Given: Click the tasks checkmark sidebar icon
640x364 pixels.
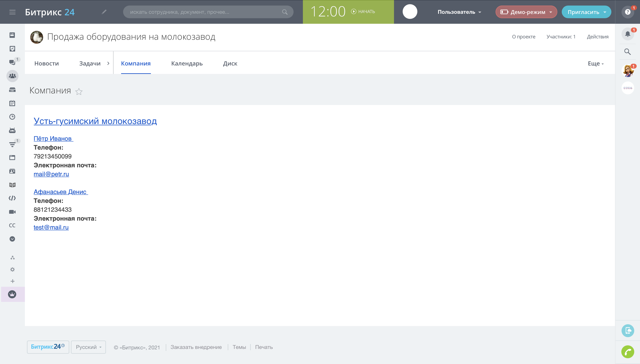Looking at the screenshot, I should (x=12, y=49).
